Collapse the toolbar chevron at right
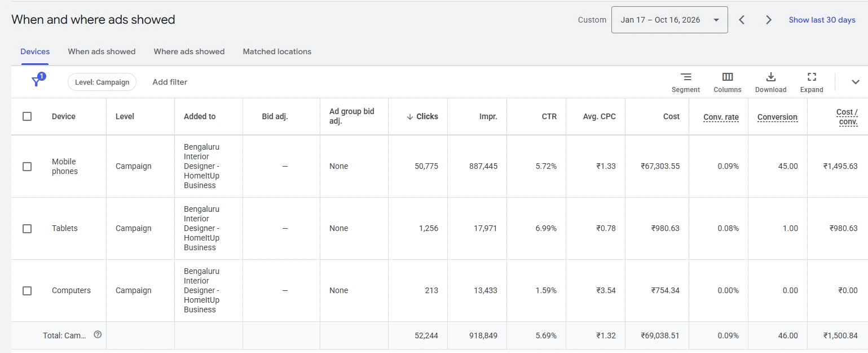Viewport: 868px width, 353px height. tap(856, 82)
